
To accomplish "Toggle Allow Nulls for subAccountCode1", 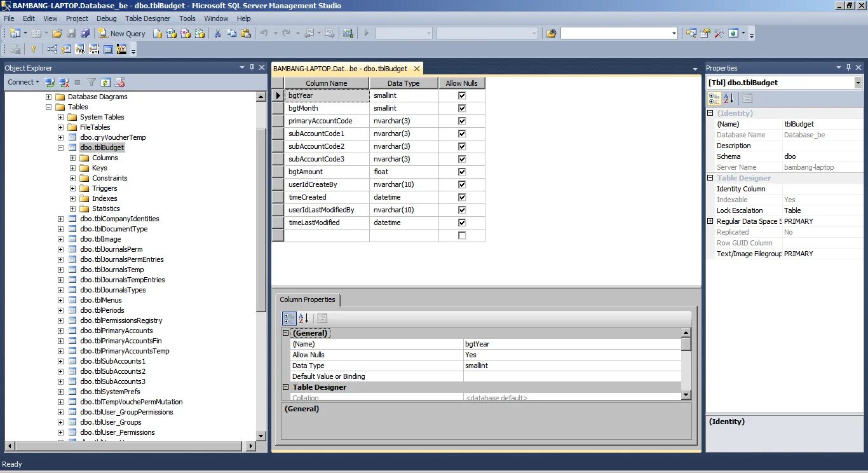I will (462, 134).
